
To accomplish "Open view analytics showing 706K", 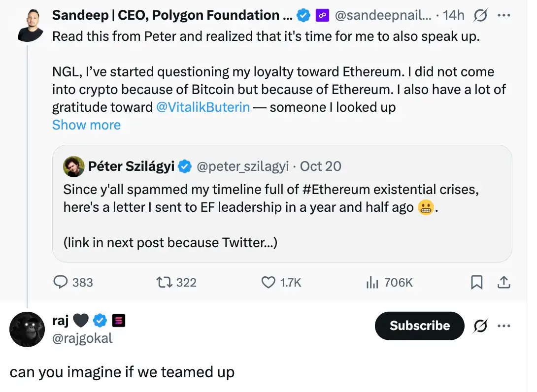I will point(371,282).
